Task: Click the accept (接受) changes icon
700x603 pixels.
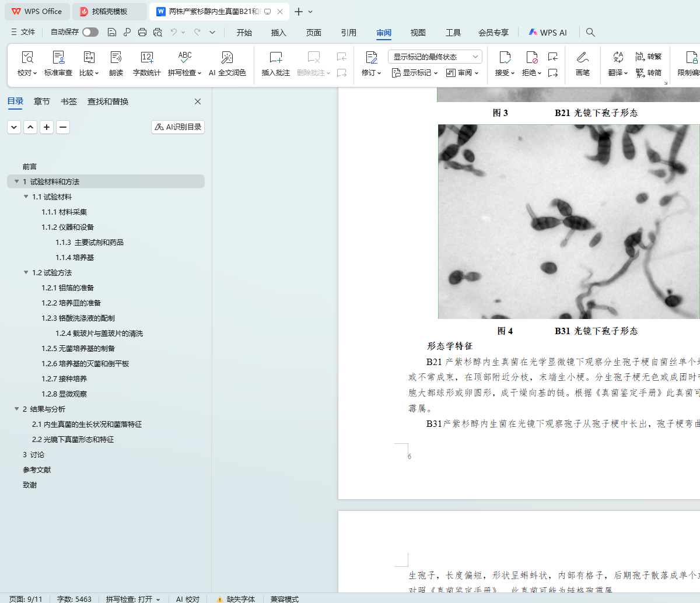Action: point(504,58)
